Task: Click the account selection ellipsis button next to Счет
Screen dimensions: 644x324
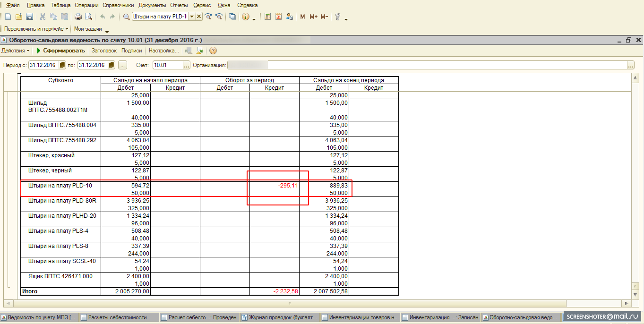Action: tap(186, 65)
